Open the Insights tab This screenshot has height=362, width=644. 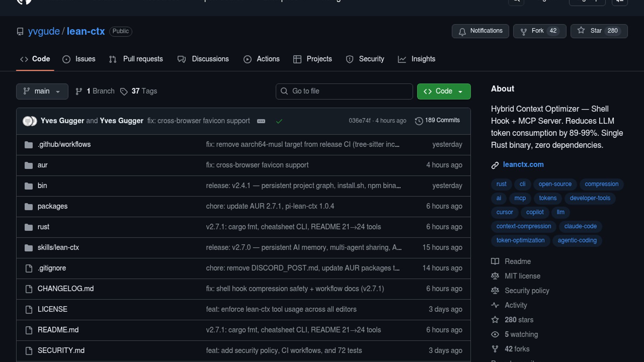pos(416,59)
